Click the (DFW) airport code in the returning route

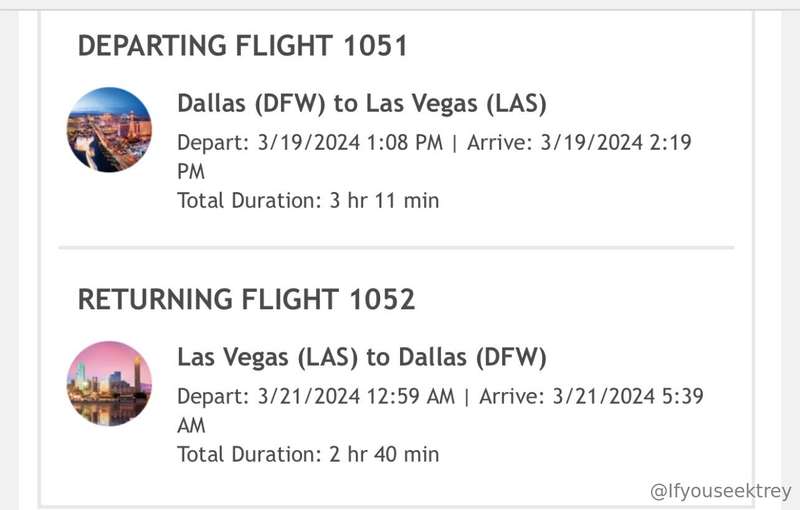(x=511, y=358)
